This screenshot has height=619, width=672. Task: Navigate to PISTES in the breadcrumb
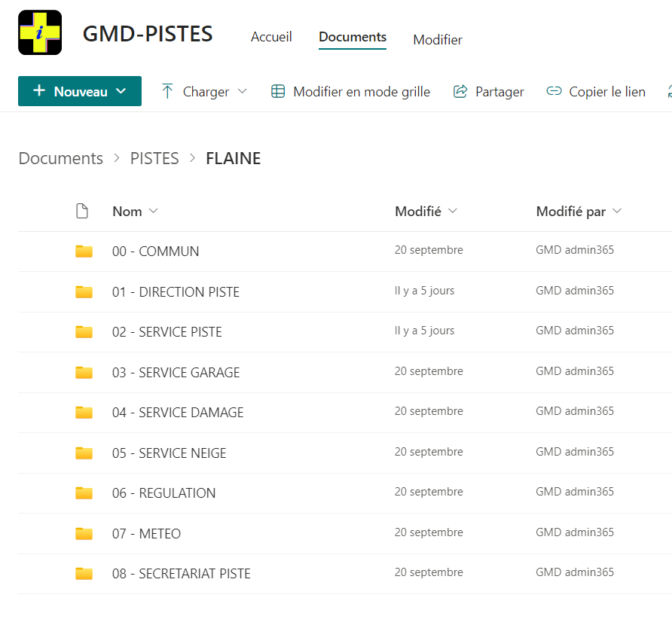click(154, 158)
